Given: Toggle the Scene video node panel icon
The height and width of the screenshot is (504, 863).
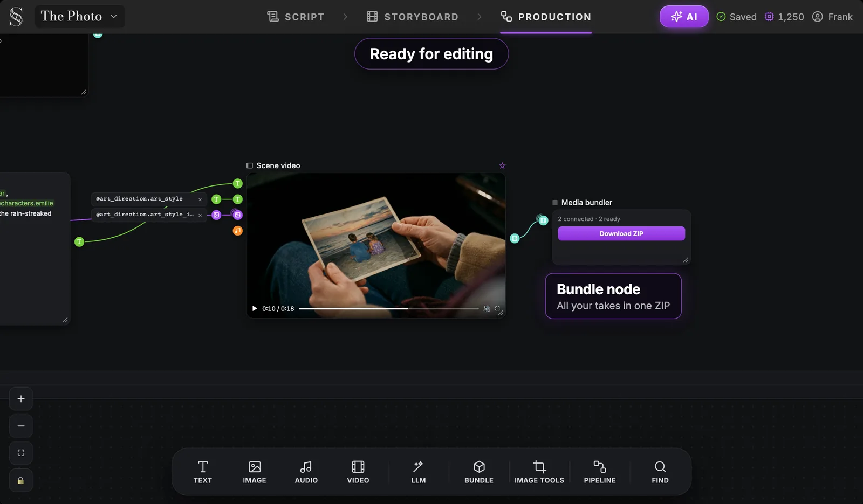Looking at the screenshot, I should (250, 165).
